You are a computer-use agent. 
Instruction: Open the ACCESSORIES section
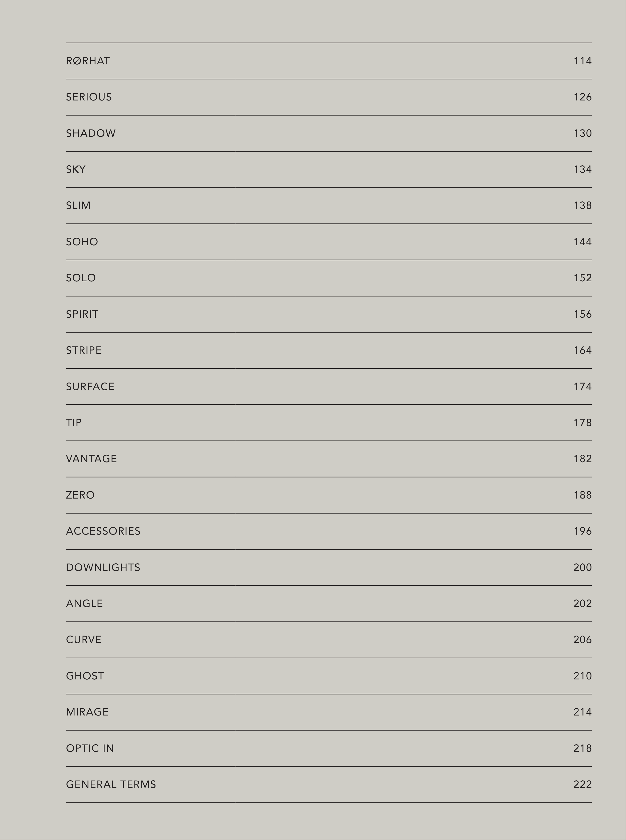pos(103,531)
